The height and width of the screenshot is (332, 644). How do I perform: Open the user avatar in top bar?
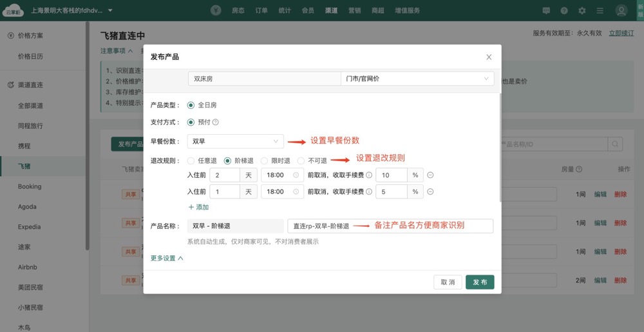tap(621, 10)
